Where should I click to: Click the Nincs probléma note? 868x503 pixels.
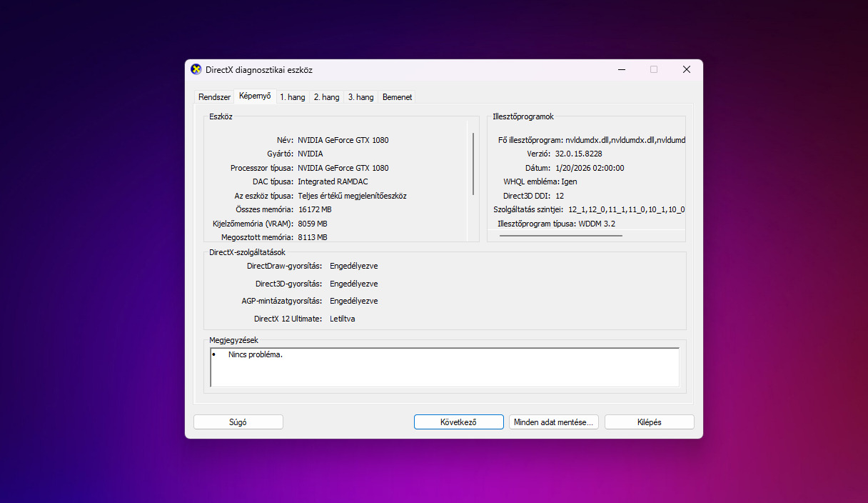coord(256,354)
